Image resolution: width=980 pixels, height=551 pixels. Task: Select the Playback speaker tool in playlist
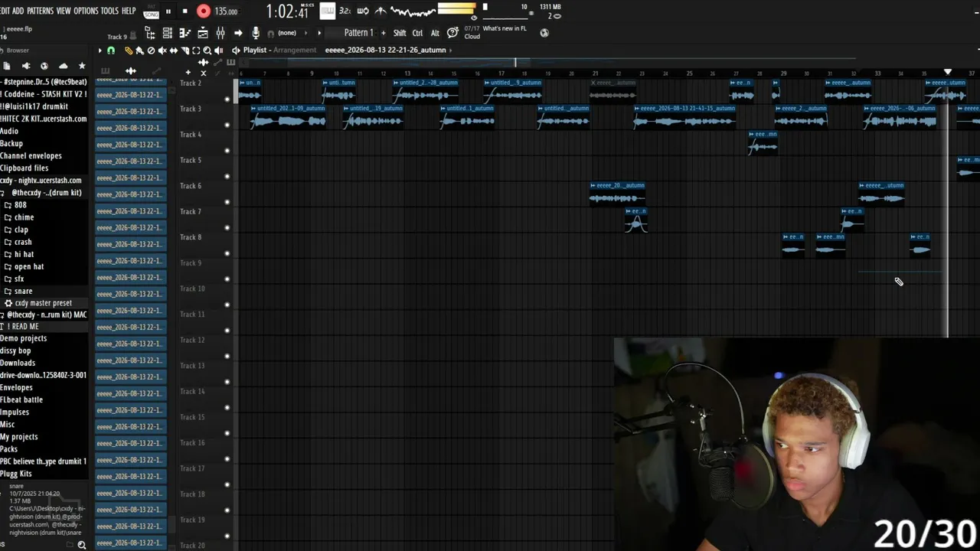point(219,51)
